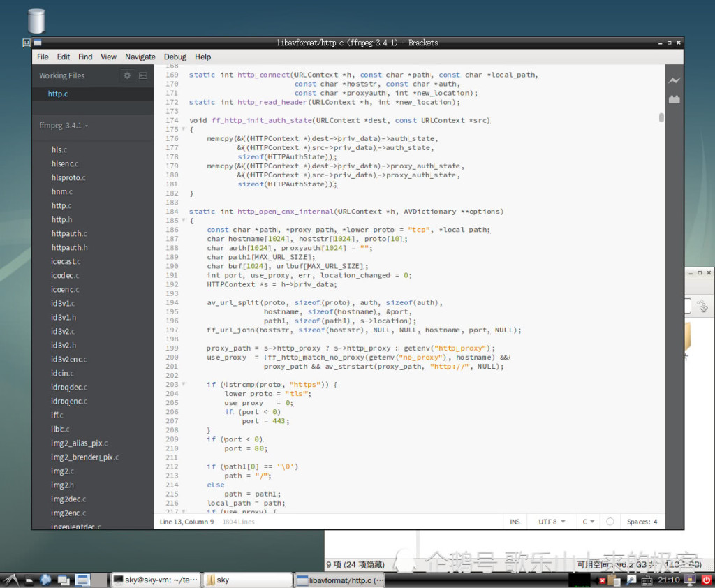Open httpauth.c in the file tree
This screenshot has width=715, height=588.
[x=69, y=233]
